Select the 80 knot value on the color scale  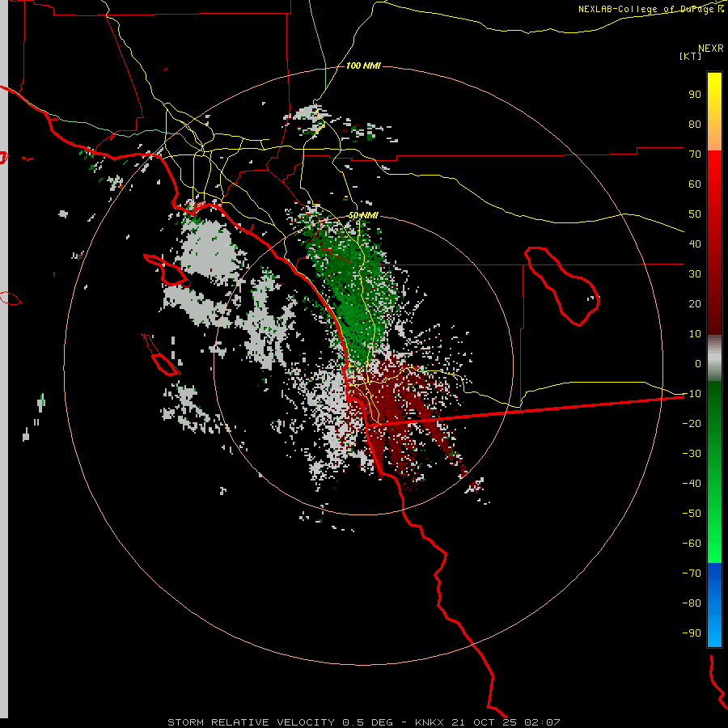coord(695,124)
